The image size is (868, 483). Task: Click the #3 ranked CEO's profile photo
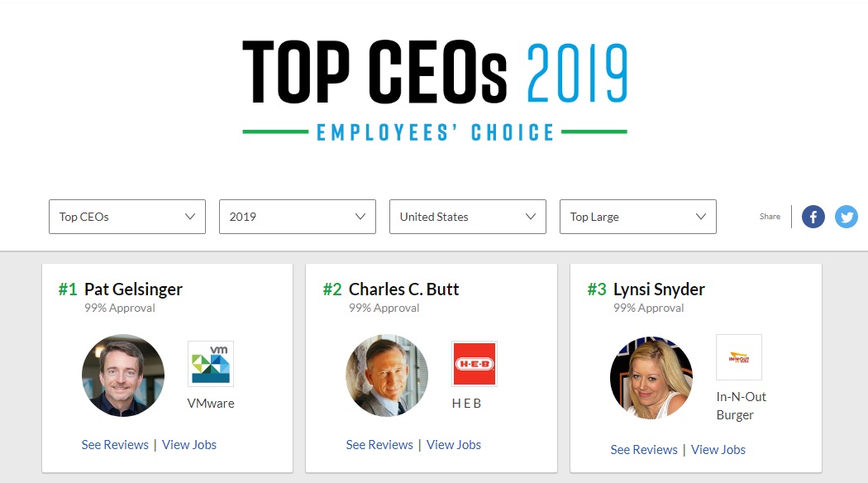pos(651,378)
